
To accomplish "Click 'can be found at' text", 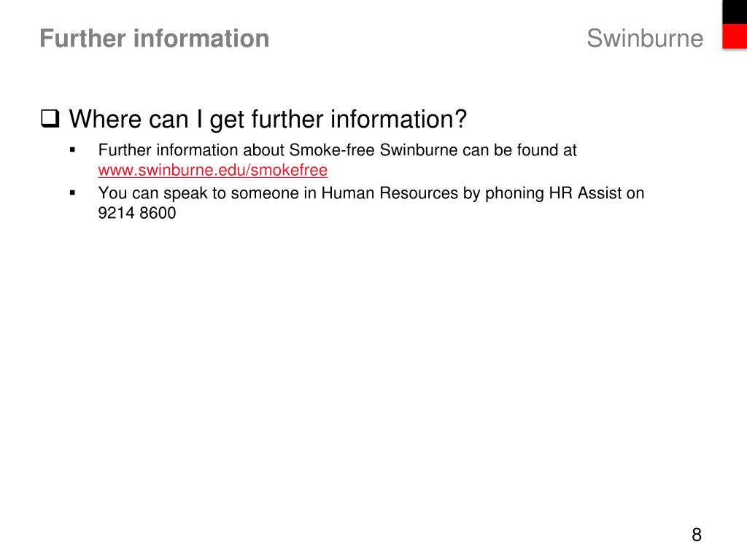I will tap(519, 150).
